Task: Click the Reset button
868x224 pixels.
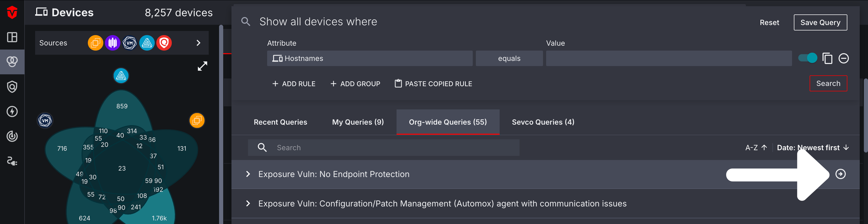Action: [x=769, y=22]
